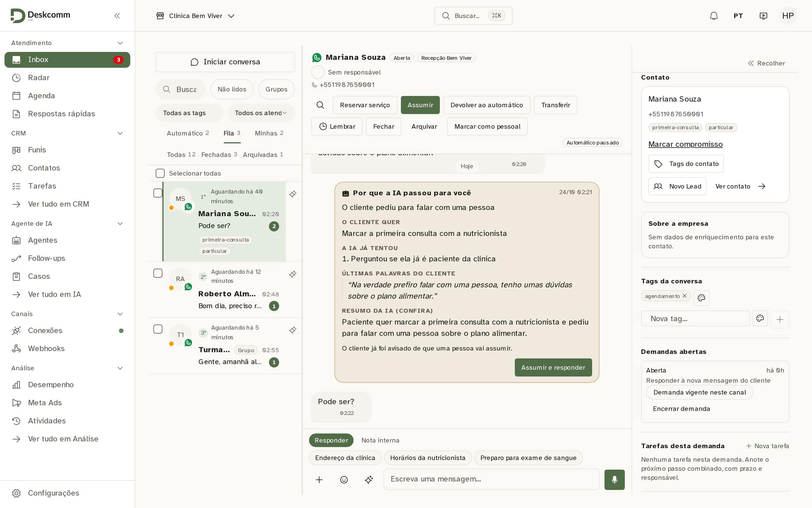Click the AI sparkle icon on Roberto Alm row
The height and width of the screenshot is (508, 812).
click(293, 274)
